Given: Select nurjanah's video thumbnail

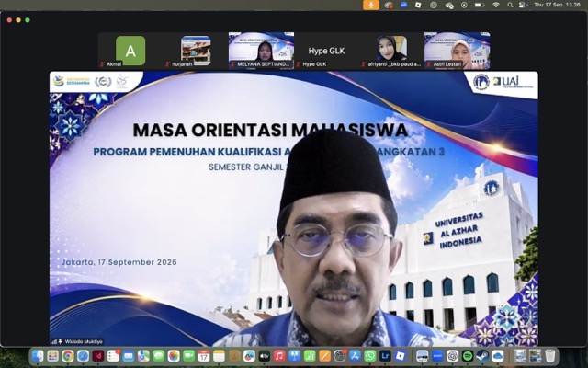Looking at the screenshot, I should (x=196, y=51).
